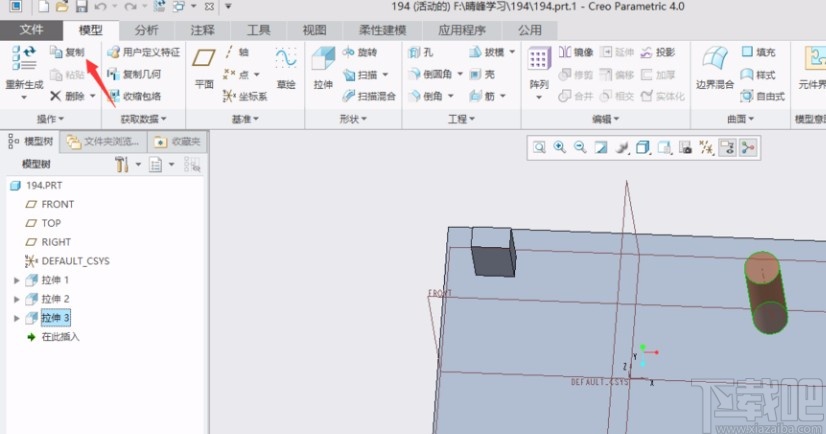
Task: Select DEFAULT_CSYS in model tree
Action: click(x=67, y=261)
